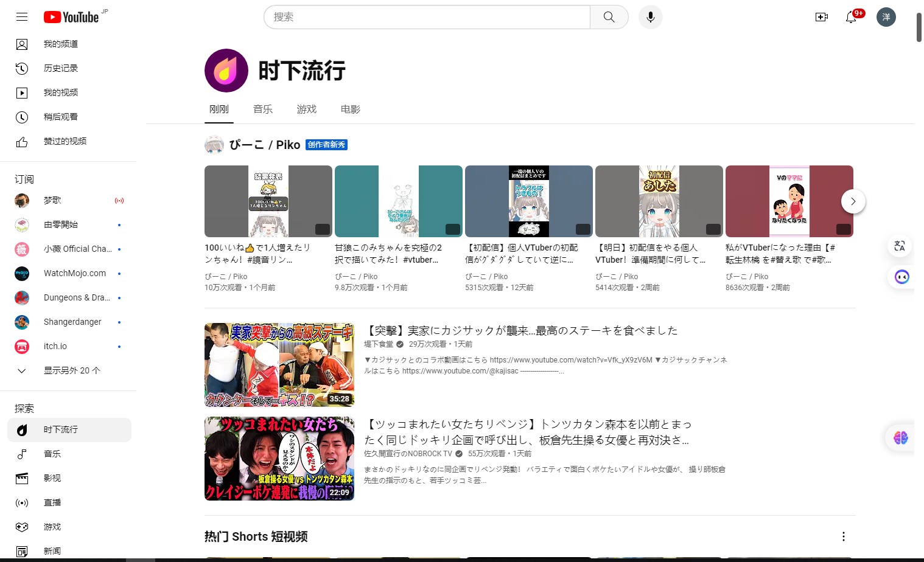
Task: Open the account avatar menu
Action: tap(886, 17)
